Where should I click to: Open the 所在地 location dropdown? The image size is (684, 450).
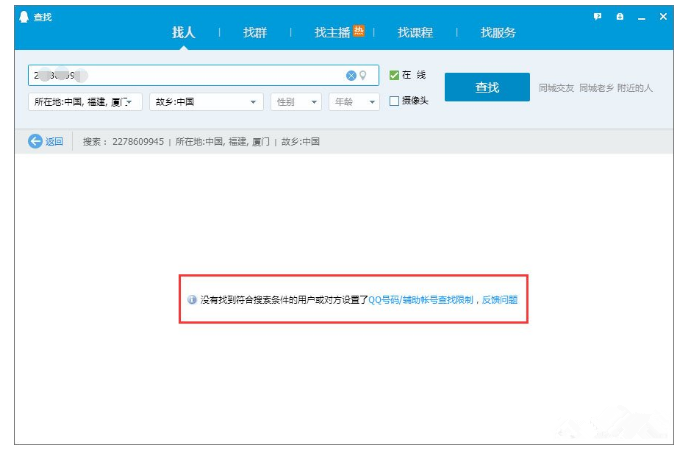pyautogui.click(x=85, y=102)
